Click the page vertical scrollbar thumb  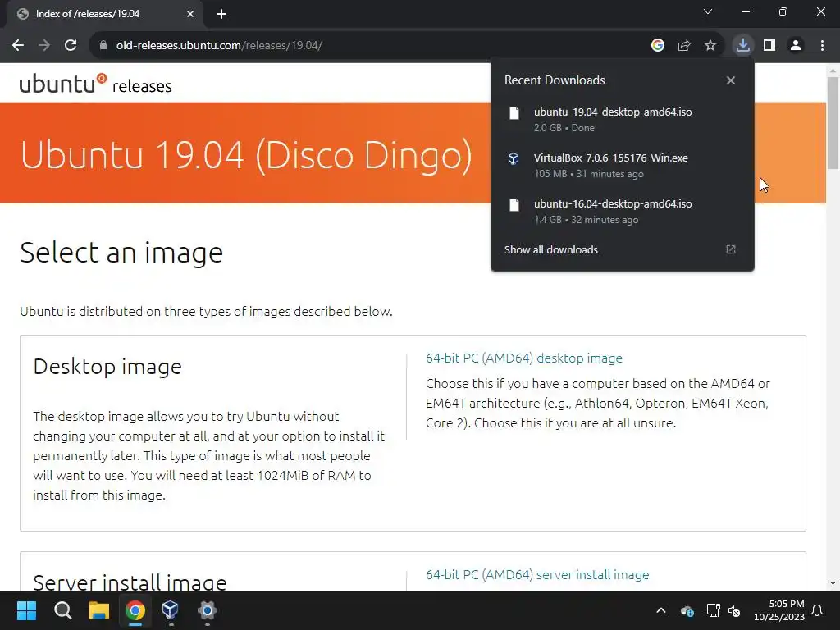[x=833, y=123]
